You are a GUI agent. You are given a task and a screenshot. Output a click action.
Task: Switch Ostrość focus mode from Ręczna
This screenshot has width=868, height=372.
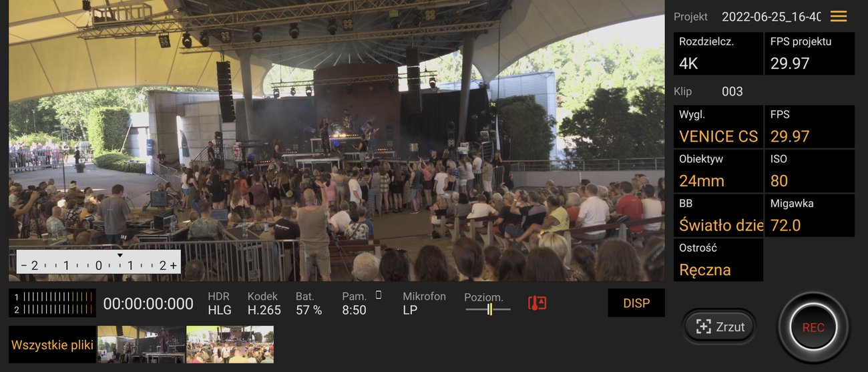pos(718,260)
